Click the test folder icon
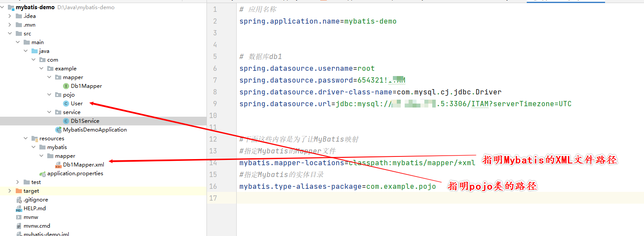644x236 pixels. 27,182
